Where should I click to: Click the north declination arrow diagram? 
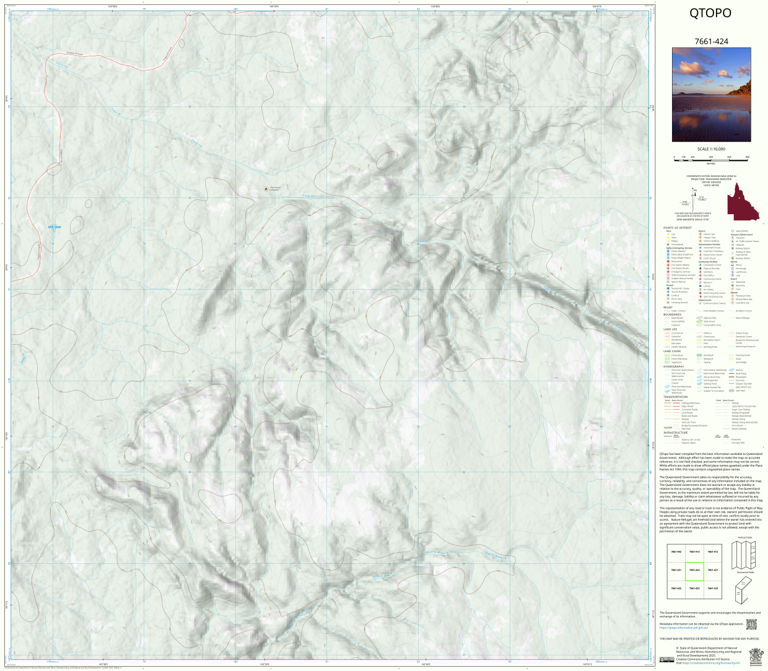pos(694,199)
